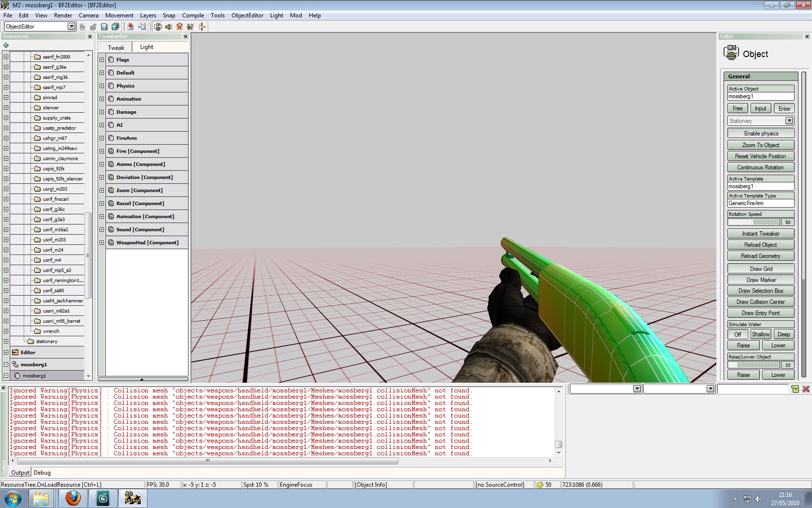Viewport: 812px width, 508px height.
Task: Click the explosion effect icon in toolbar
Action: 179,27
